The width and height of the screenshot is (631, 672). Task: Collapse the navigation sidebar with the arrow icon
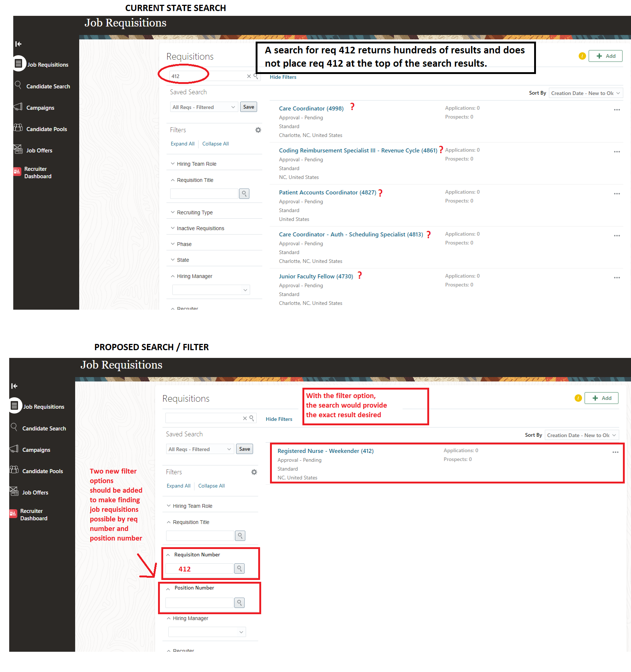[x=18, y=44]
